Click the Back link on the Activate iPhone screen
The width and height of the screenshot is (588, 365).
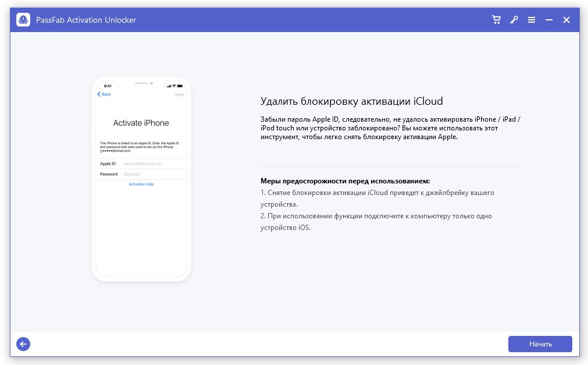tap(105, 94)
